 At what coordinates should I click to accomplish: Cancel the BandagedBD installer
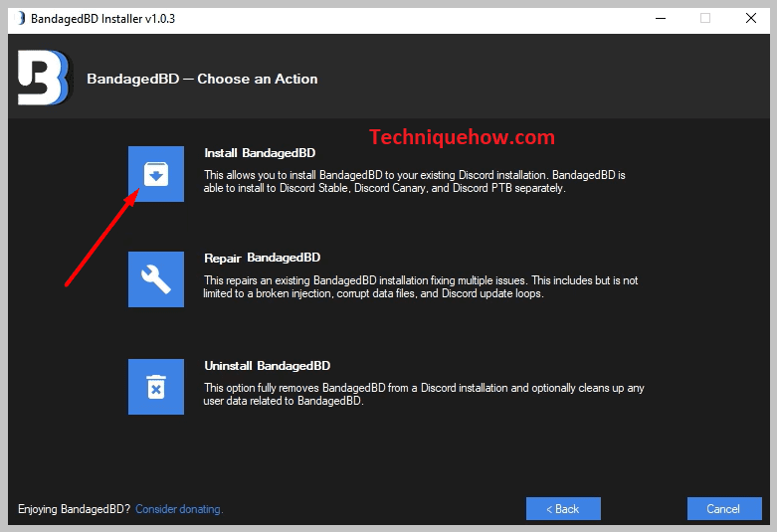(724, 509)
